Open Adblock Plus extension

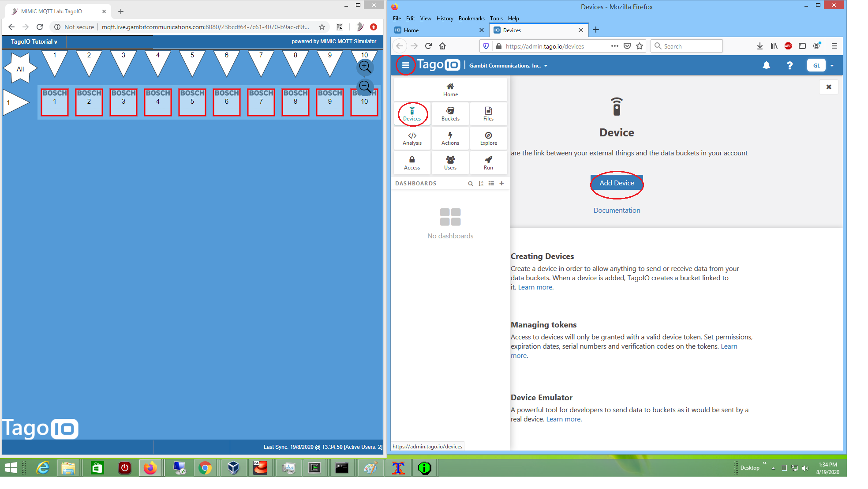tap(788, 46)
